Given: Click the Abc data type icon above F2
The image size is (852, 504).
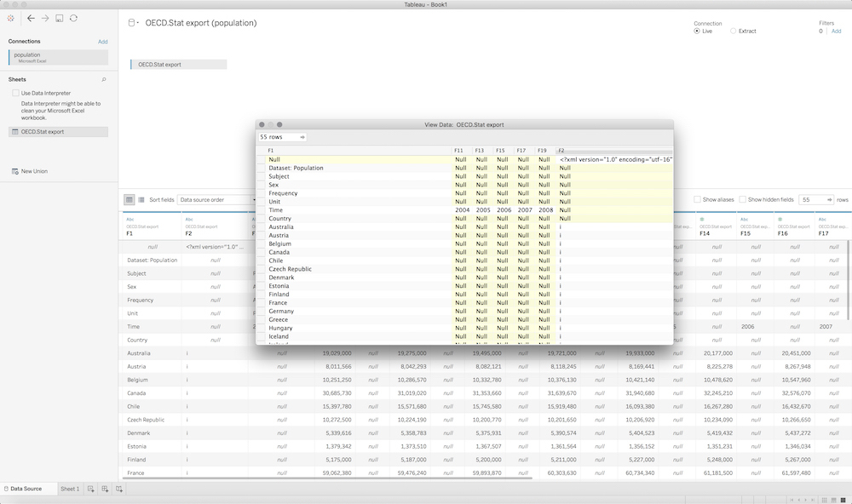Looking at the screenshot, I should pyautogui.click(x=189, y=220).
